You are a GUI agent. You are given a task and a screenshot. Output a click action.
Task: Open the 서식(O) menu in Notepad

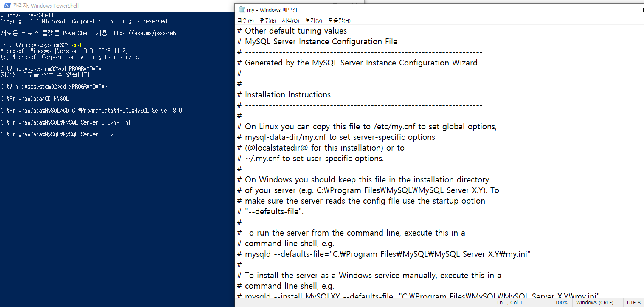[290, 20]
